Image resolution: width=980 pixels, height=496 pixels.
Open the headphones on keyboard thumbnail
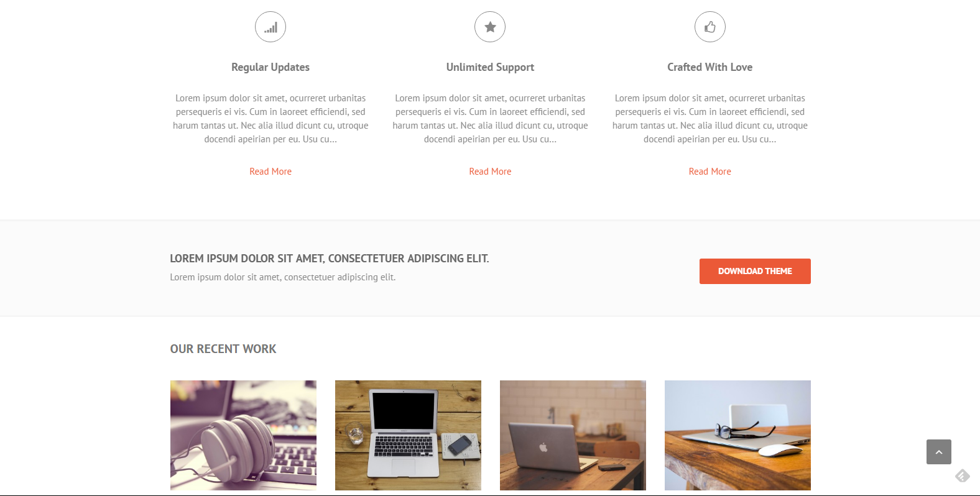click(243, 435)
